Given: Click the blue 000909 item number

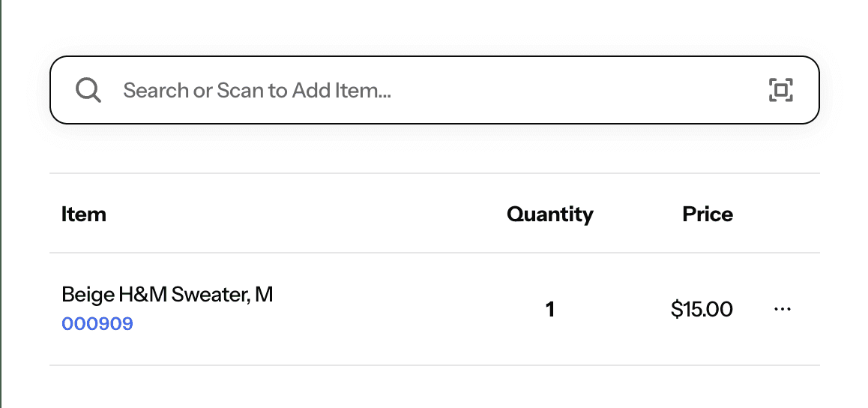Looking at the screenshot, I should click(97, 324).
